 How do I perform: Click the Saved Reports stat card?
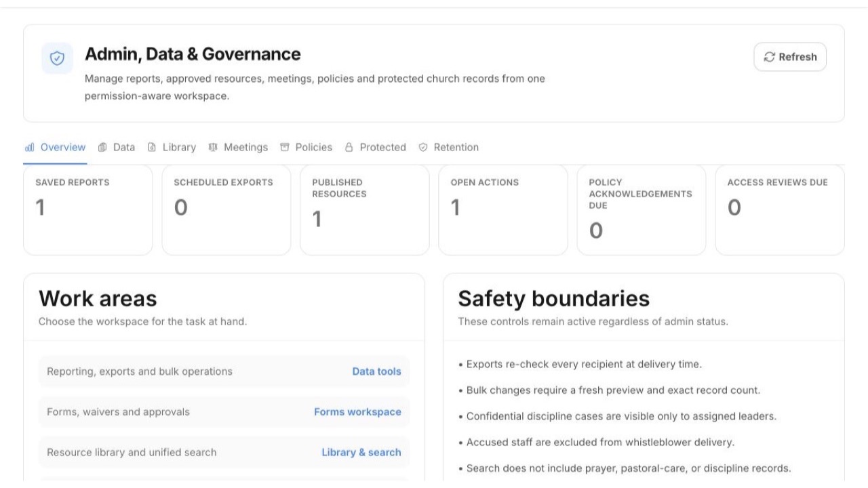point(88,210)
